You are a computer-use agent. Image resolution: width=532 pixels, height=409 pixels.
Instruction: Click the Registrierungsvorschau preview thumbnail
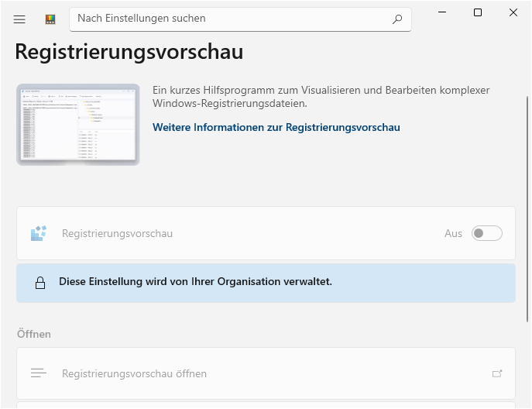pyautogui.click(x=78, y=125)
